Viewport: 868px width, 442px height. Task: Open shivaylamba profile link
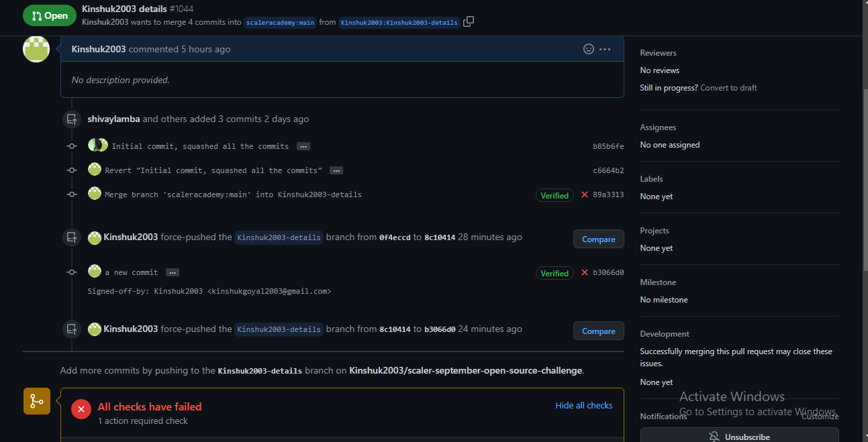[x=113, y=119]
